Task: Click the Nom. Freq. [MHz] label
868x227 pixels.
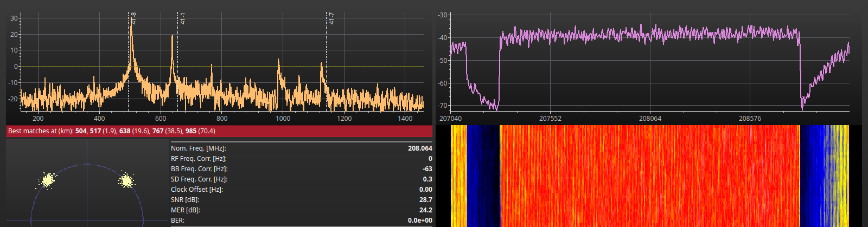Action: point(198,148)
